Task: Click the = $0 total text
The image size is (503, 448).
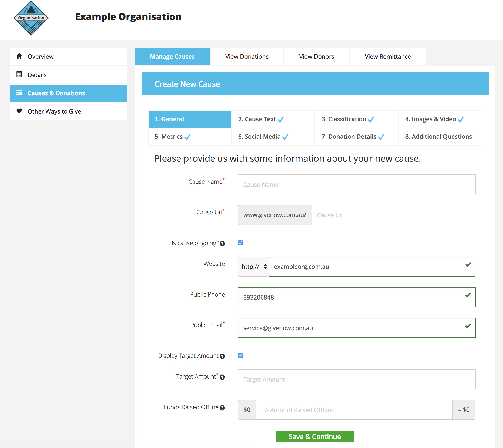Action: [464, 410]
